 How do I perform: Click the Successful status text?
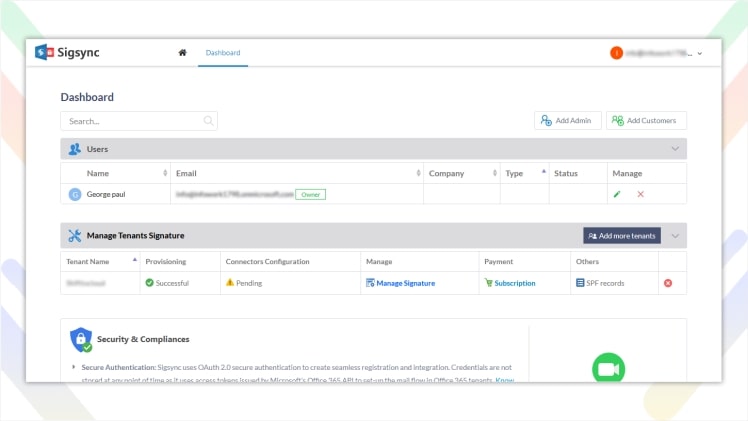coord(172,283)
